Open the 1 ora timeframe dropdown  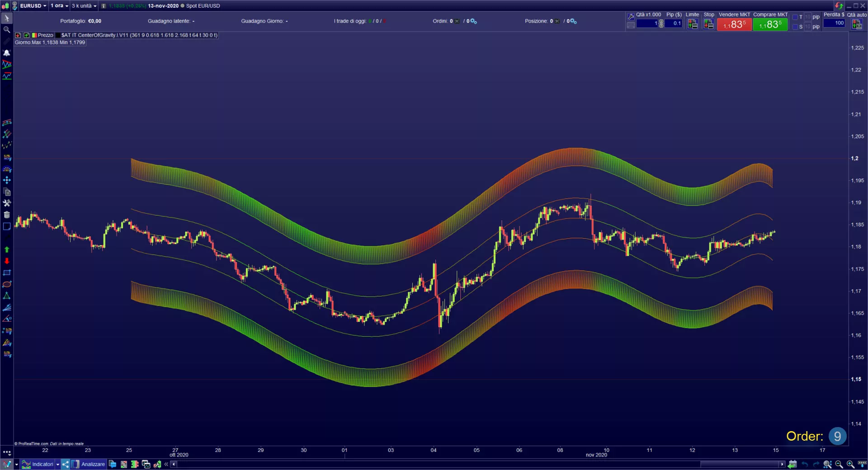click(x=59, y=6)
